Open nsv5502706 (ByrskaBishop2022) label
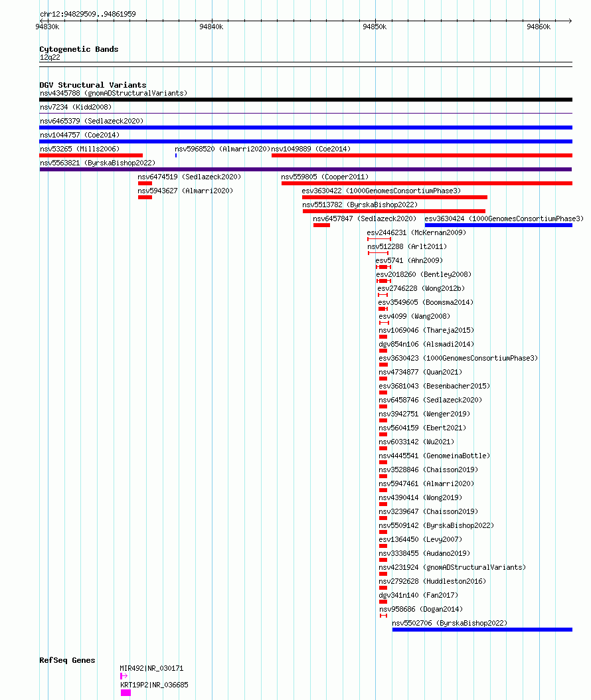The width and height of the screenshot is (591, 700). click(450, 623)
